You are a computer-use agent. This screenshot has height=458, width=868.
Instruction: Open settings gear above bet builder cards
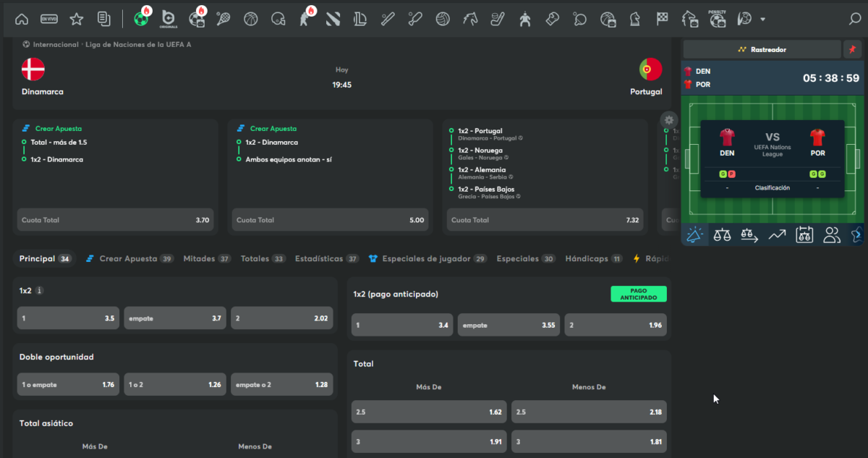coord(669,120)
